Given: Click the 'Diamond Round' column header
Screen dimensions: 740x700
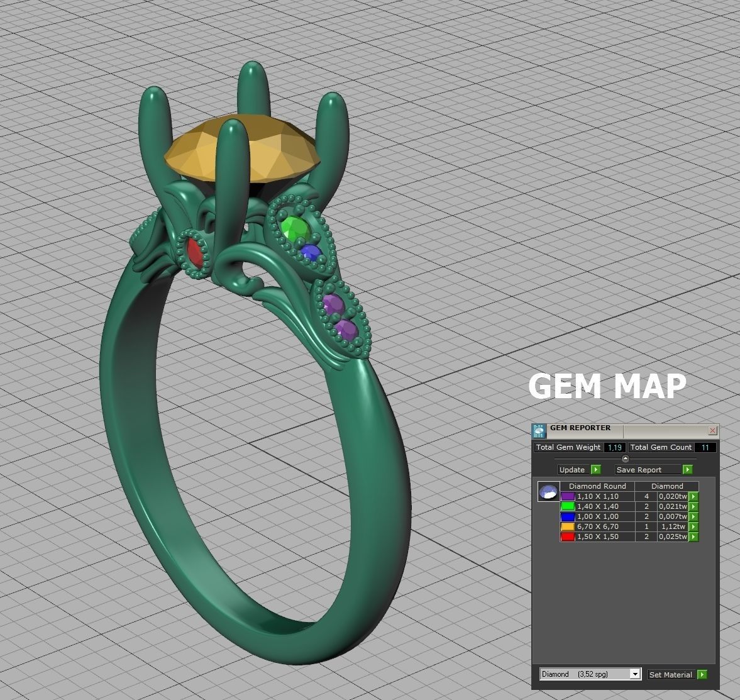Looking at the screenshot, I should pos(597,486).
